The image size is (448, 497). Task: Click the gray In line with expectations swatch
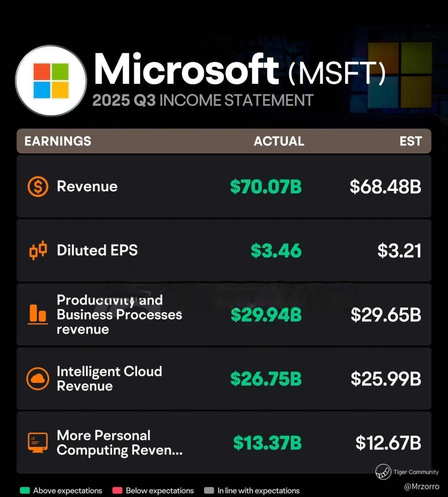pyautogui.click(x=209, y=490)
